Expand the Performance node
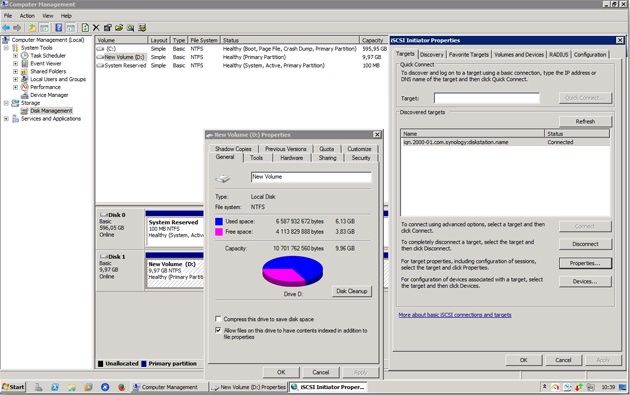The width and height of the screenshot is (630, 395). click(x=15, y=87)
